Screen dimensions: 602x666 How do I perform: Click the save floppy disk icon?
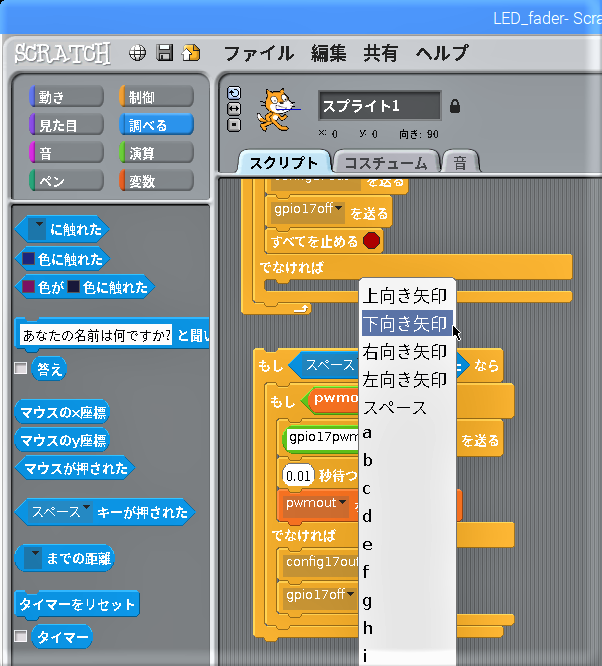165,53
